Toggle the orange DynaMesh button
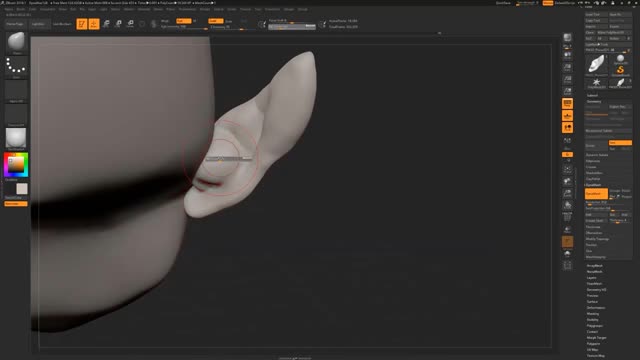This screenshot has height=360, width=640. 596,193
